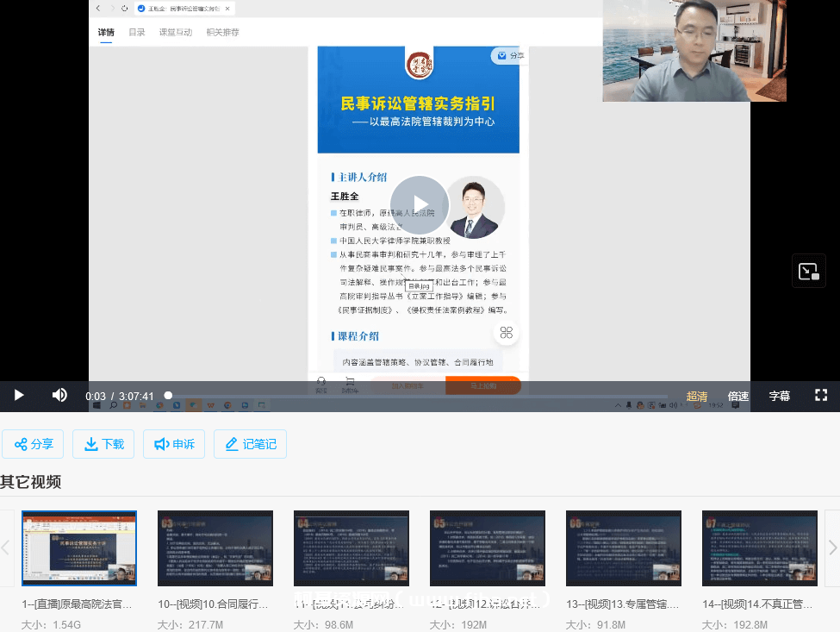Image resolution: width=840 pixels, height=632 pixels.
Task: Click the 记笔记 take notes button
Action: [250, 444]
